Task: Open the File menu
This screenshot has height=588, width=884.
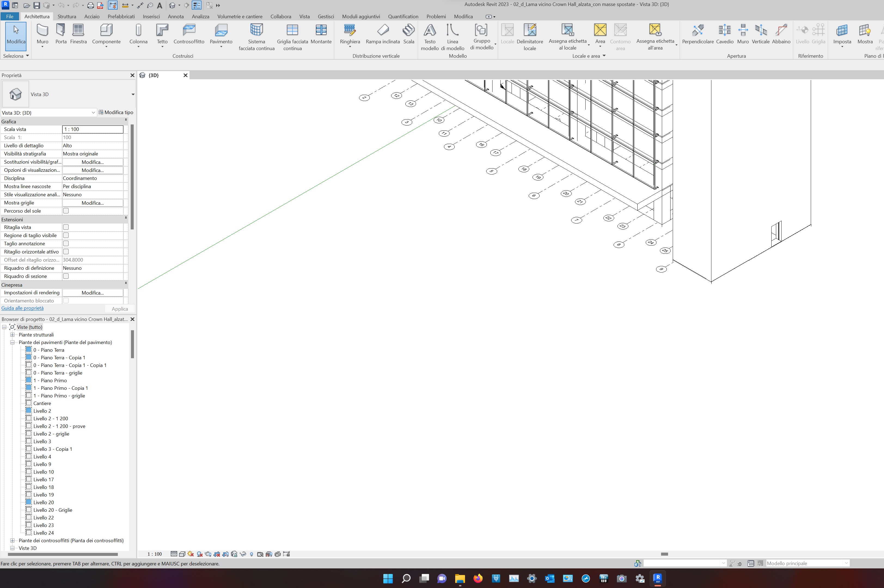Action: pyautogui.click(x=10, y=17)
